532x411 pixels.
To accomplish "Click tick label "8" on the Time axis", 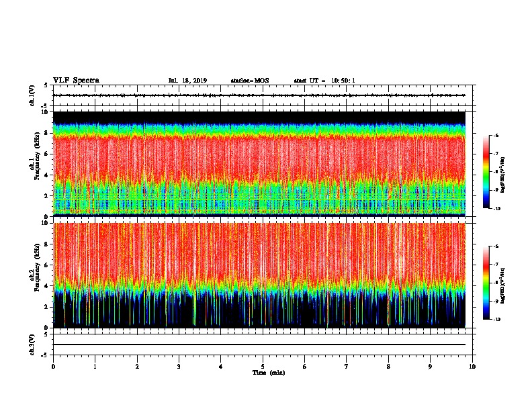I will [388, 367].
